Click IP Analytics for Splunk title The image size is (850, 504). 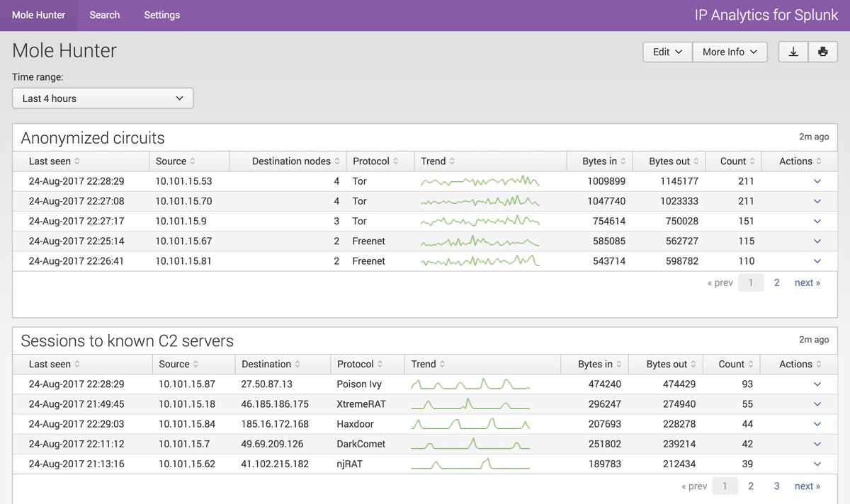pos(766,15)
